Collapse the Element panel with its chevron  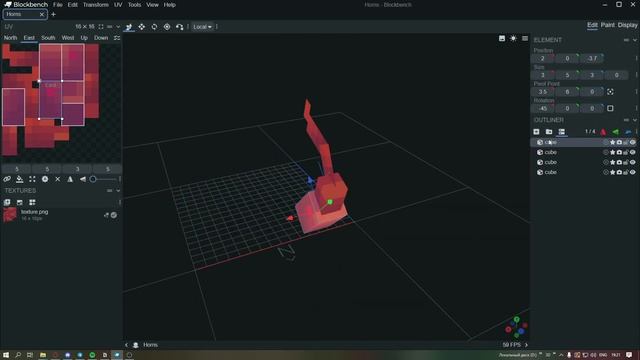coord(635,40)
